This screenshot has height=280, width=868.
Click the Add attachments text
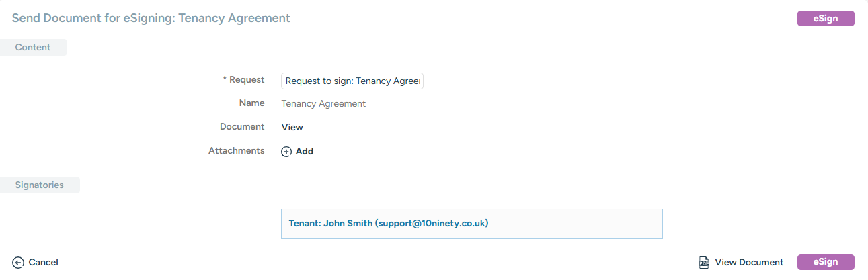pos(305,152)
